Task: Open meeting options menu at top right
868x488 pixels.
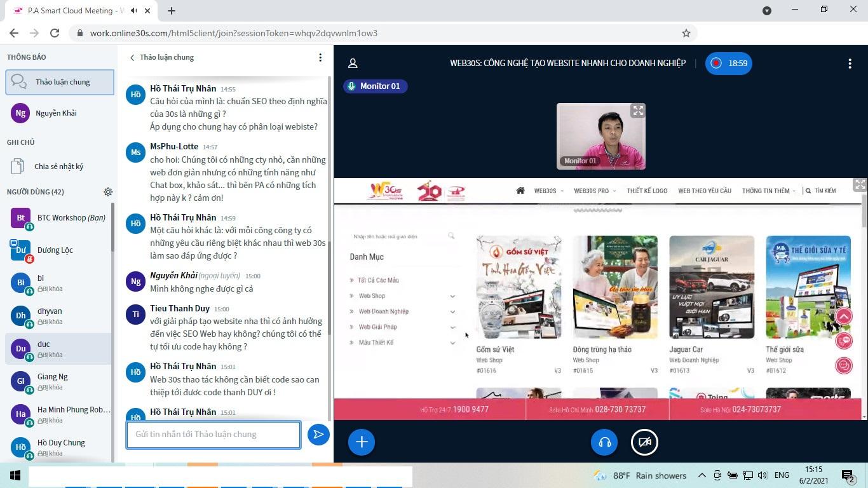Action: coord(850,64)
